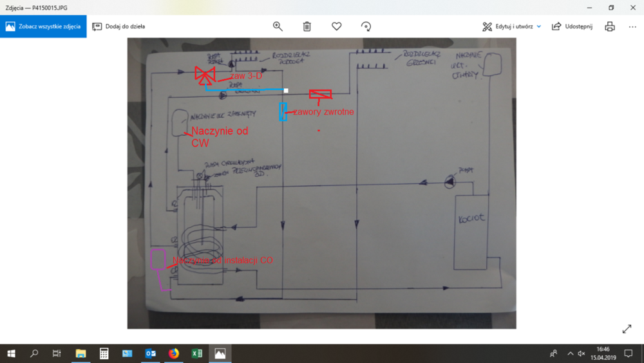644x363 pixels.
Task: Open Outlook from the taskbar
Action: tap(150, 353)
